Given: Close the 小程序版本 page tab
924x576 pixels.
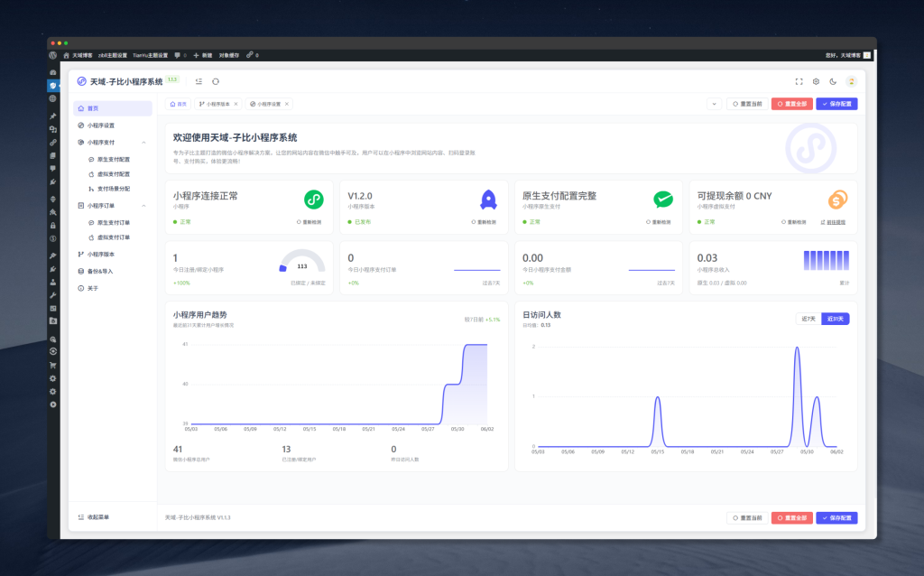Looking at the screenshot, I should (236, 104).
